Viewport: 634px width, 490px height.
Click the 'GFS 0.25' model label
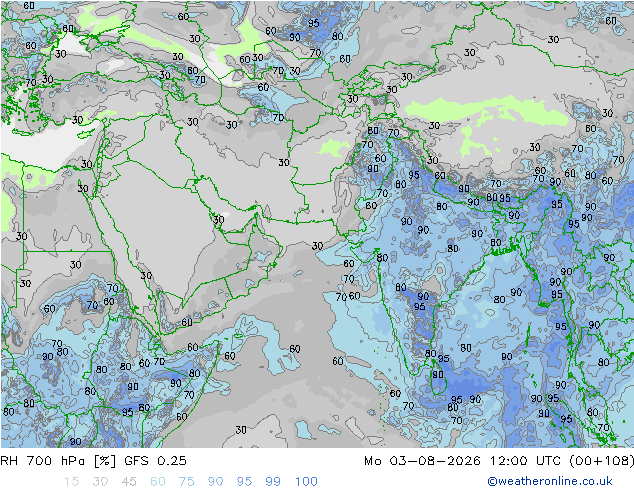click(x=155, y=461)
